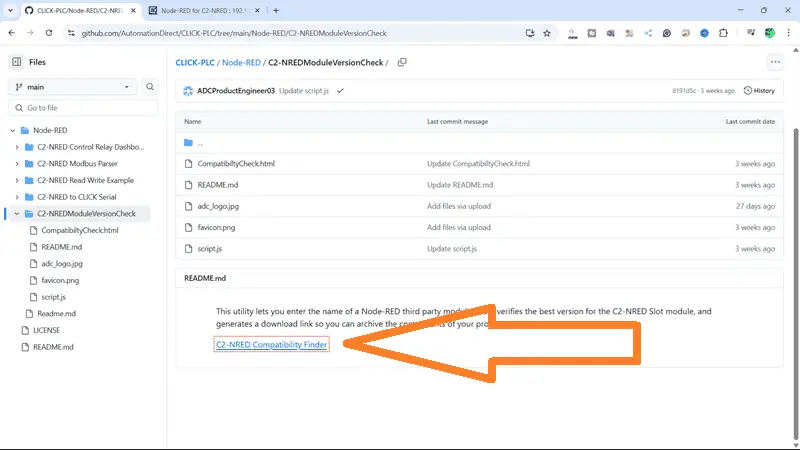This screenshot has width=800, height=450.
Task: Expand C2-NRED to CLICK Serial folder
Action: 17,197
